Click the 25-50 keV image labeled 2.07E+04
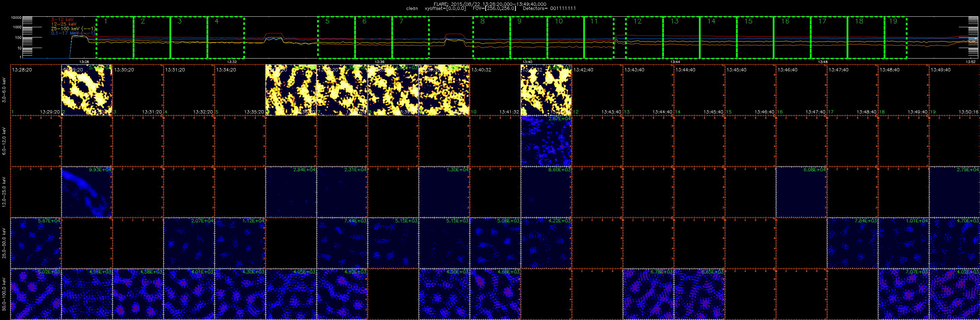Screen dimensions: 980x320 click(x=189, y=243)
